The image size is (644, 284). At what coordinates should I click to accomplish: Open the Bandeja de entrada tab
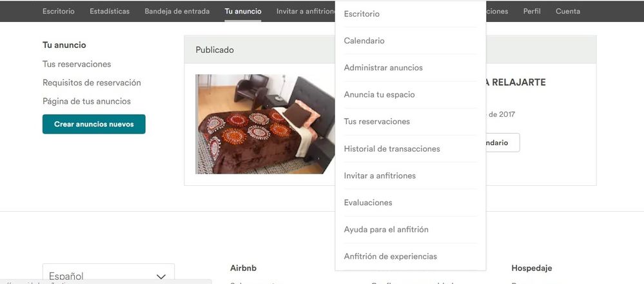pos(177,12)
